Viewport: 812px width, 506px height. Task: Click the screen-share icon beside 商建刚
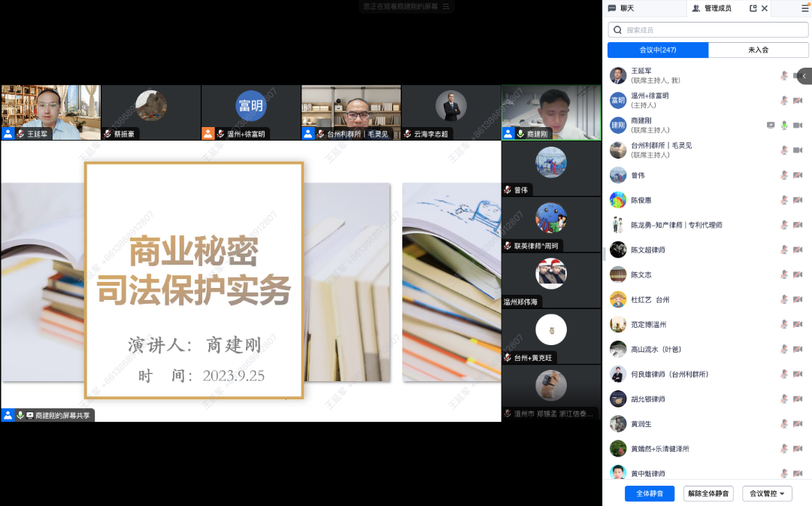pos(771,125)
